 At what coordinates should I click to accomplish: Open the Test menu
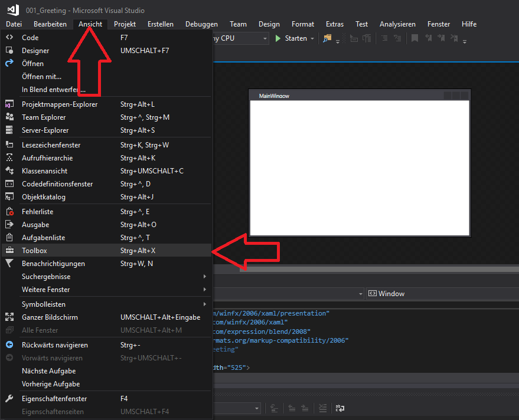(x=361, y=24)
